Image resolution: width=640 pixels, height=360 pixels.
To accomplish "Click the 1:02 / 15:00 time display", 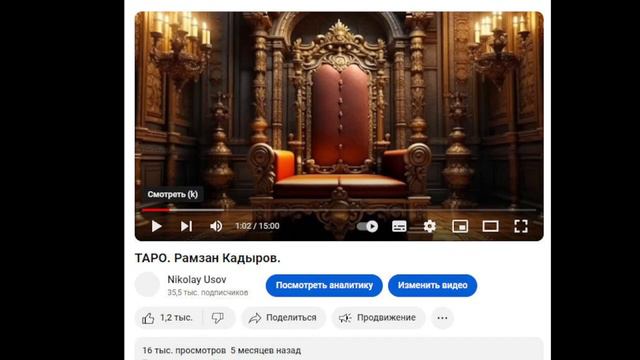I will click(257, 226).
